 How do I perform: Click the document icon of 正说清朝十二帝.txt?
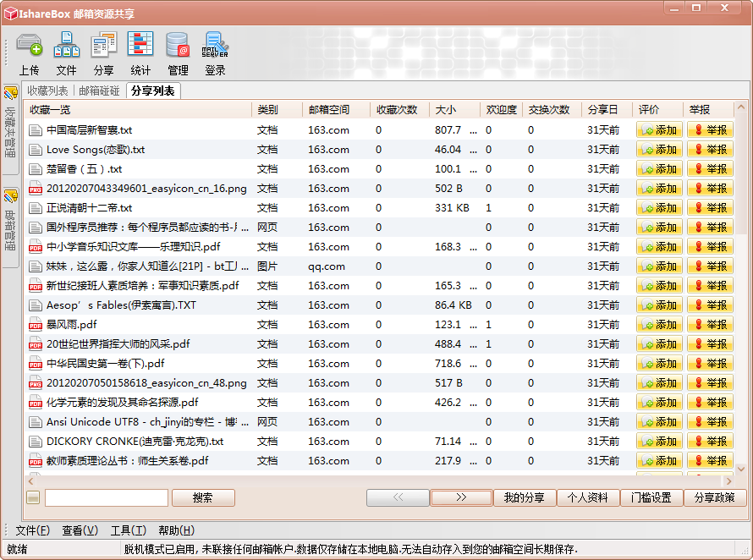(x=35, y=208)
